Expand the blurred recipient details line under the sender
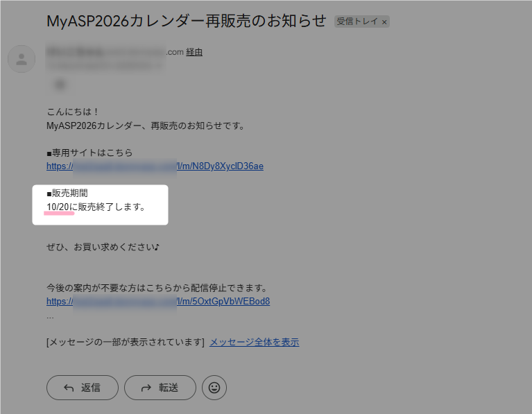This screenshot has width=532, height=414. click(x=104, y=64)
